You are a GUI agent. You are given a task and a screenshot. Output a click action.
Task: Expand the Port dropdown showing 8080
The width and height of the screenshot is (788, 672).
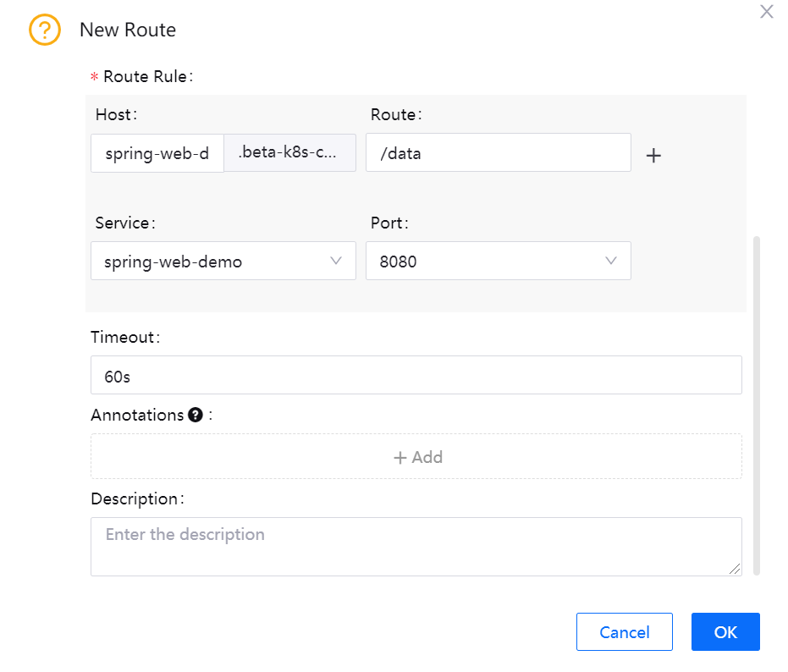(487, 262)
